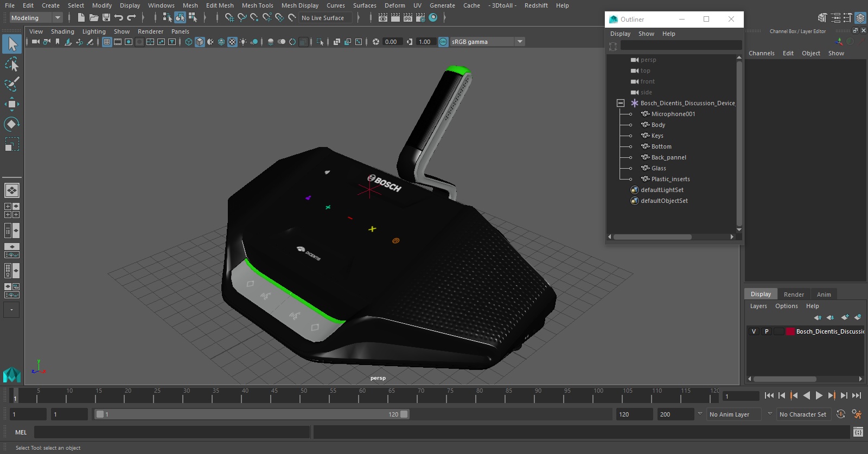Open the Outliner Display menu
The width and height of the screenshot is (868, 454).
pos(620,34)
